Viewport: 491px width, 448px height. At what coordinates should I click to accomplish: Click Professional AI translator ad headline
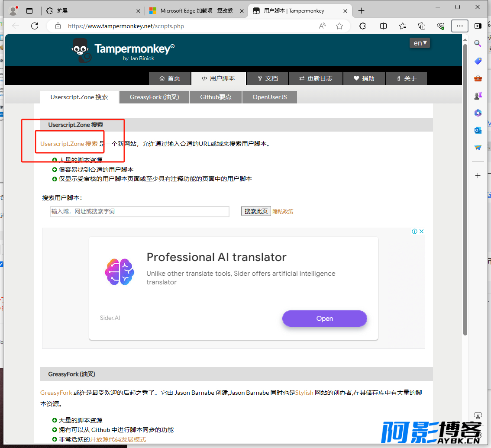point(216,257)
